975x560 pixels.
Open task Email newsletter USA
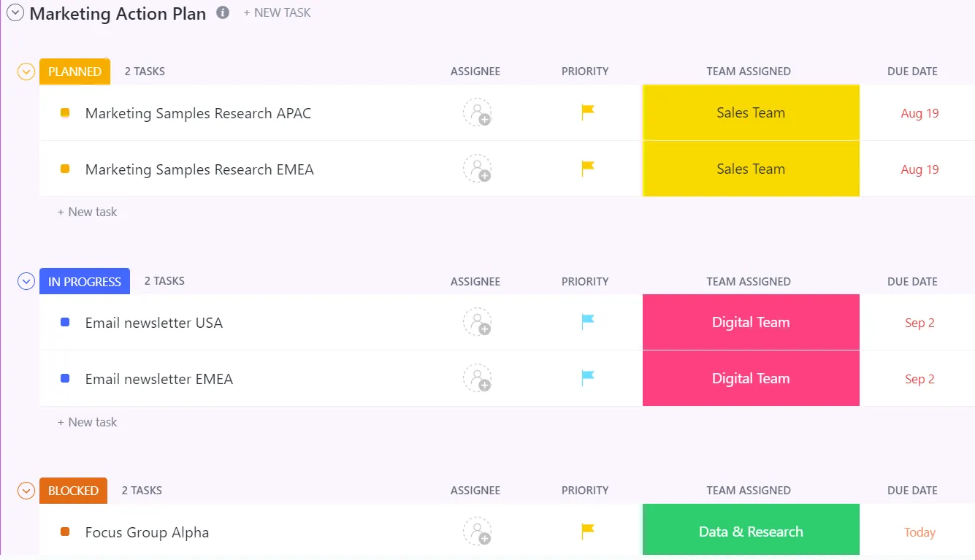tap(153, 323)
